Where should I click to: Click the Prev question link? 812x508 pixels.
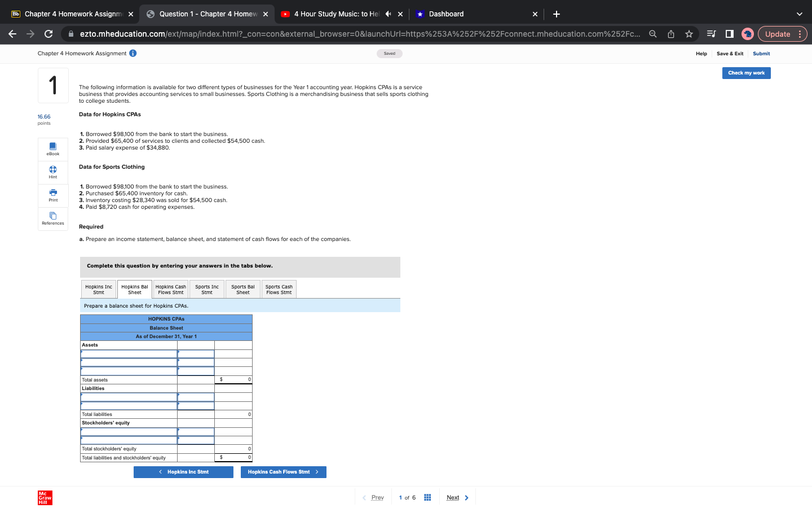tap(373, 497)
